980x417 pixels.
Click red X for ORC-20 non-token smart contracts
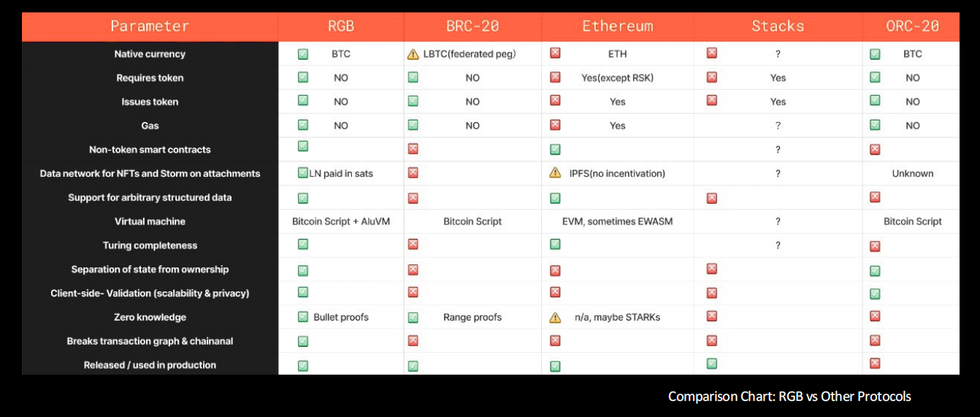click(875, 149)
